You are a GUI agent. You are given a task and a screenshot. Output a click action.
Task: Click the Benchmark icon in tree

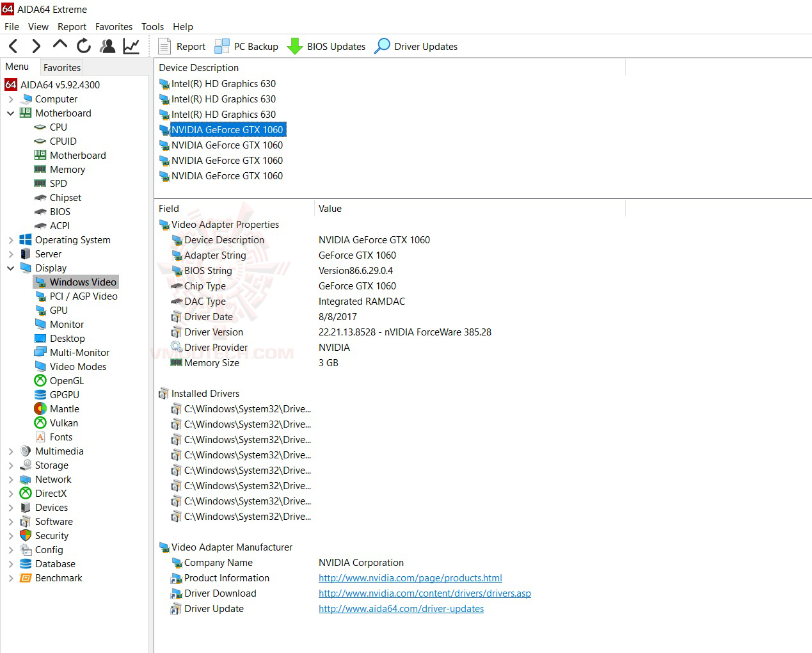[26, 578]
